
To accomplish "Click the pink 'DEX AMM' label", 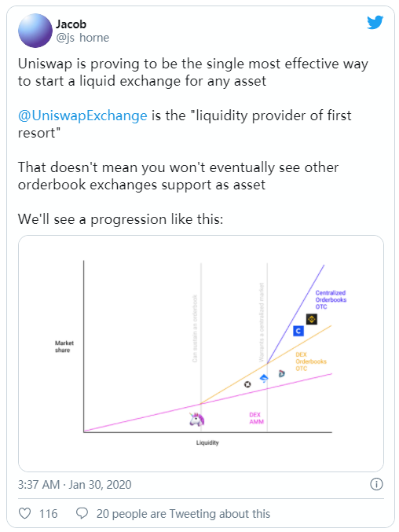I will tap(256, 418).
